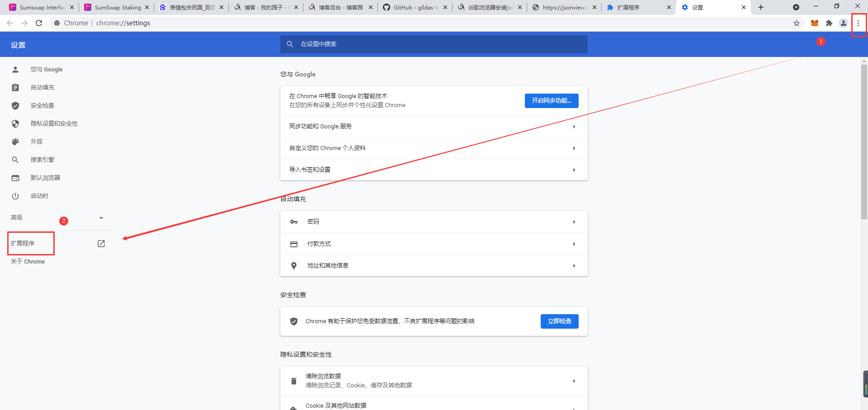Screen dimensions: 868x410
Task: Close the Sumswap Interface tab
Action: (72, 7)
